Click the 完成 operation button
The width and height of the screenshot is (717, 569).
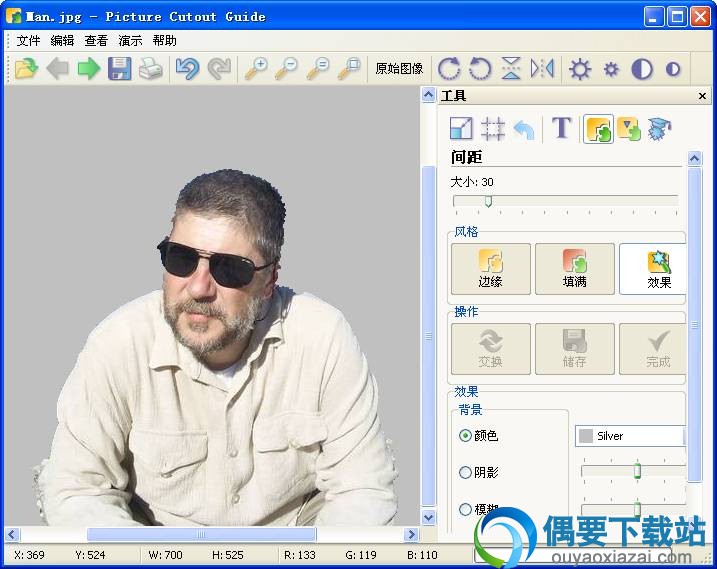[x=653, y=349]
